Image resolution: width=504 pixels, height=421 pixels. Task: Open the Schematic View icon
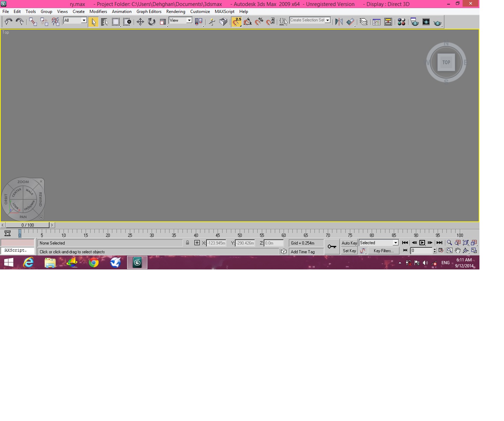(x=388, y=22)
